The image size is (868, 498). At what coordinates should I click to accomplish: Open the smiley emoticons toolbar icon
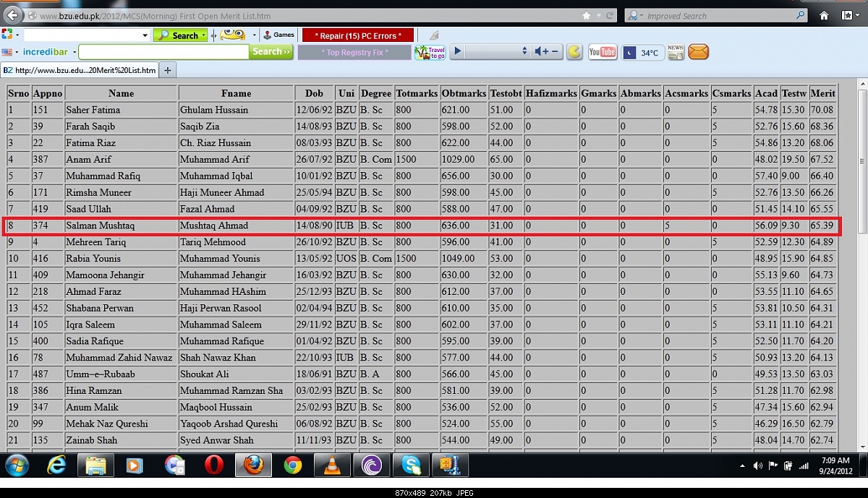point(233,34)
